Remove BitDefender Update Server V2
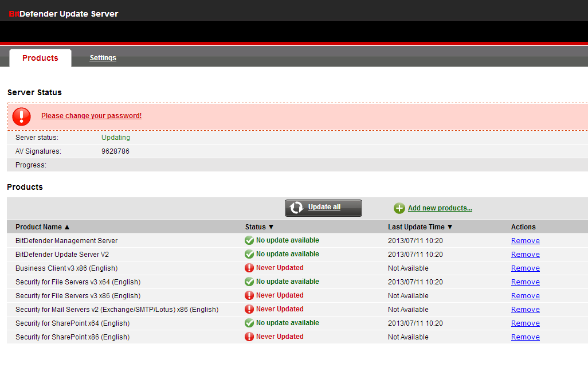 (x=526, y=255)
